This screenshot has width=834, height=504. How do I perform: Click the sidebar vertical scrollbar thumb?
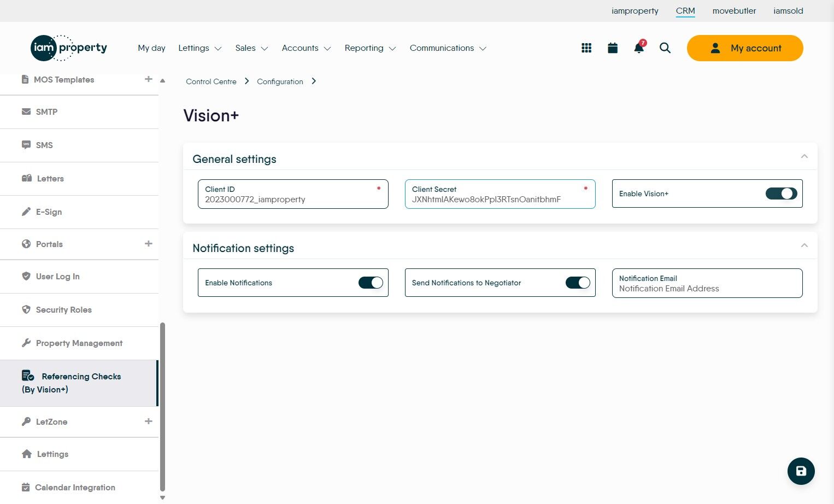click(x=162, y=407)
